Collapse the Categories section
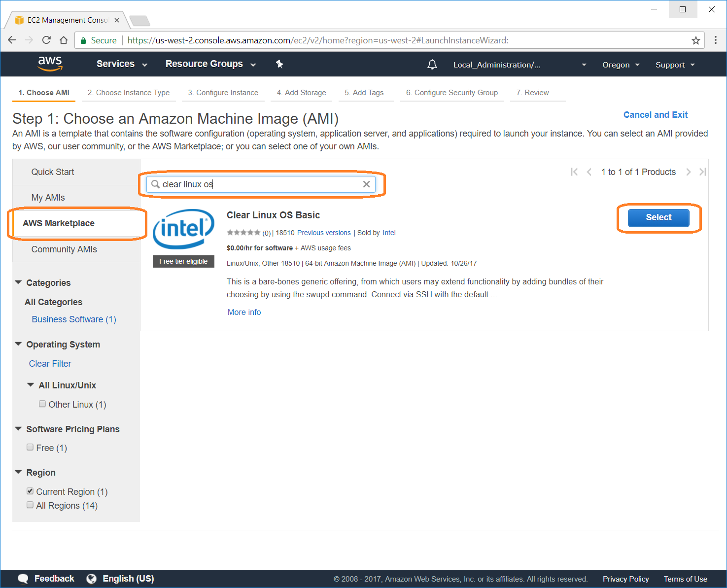 (18, 282)
